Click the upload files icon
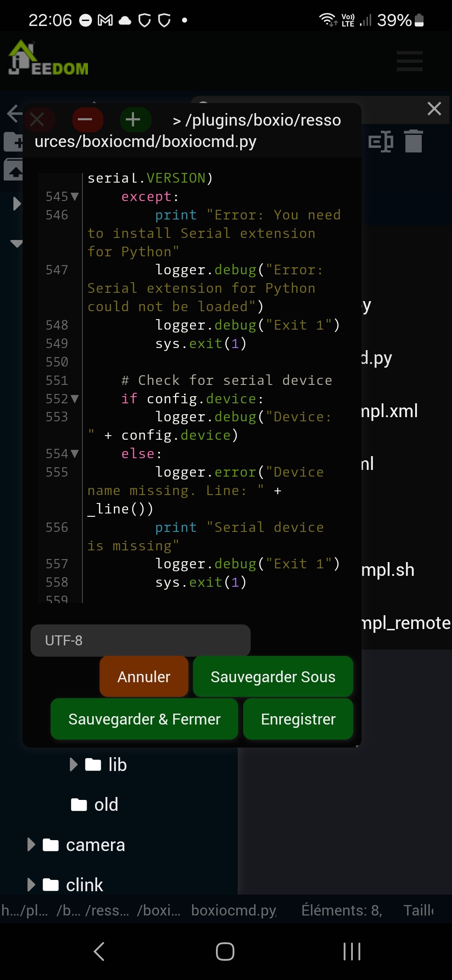Viewport: 452px width, 980px height. tap(13, 170)
